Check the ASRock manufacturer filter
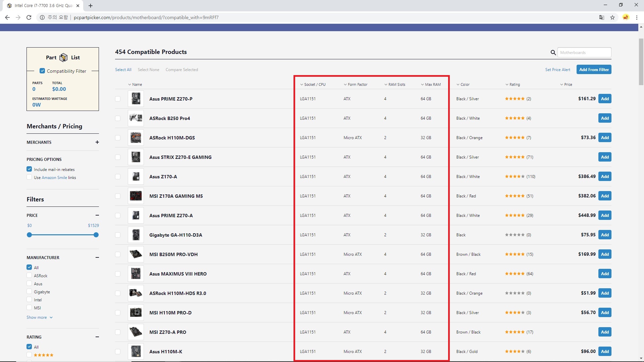 (x=29, y=276)
